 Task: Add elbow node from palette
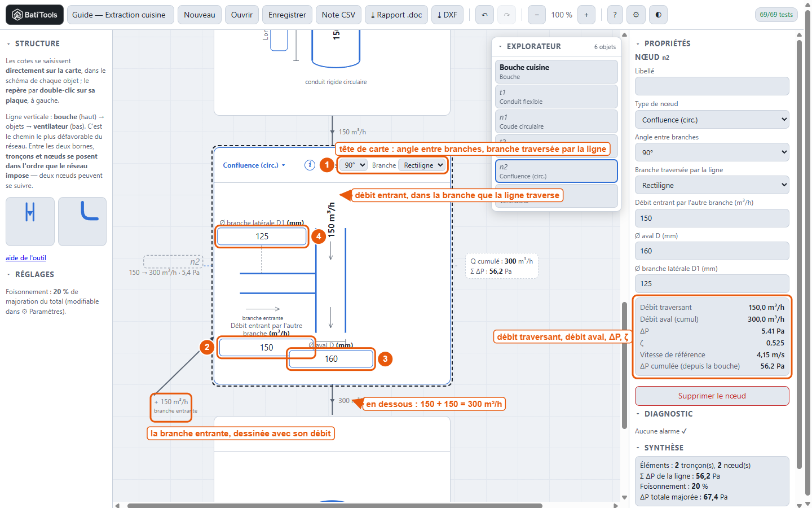82,221
